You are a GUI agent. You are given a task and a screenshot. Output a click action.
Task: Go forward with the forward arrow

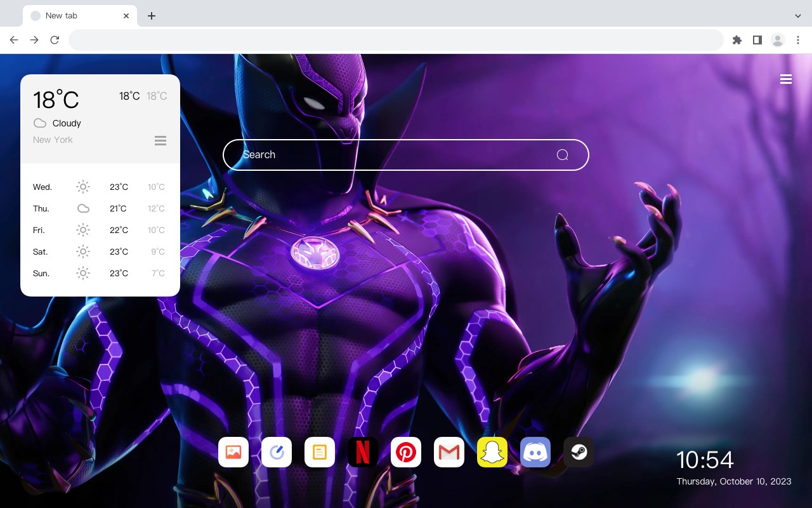[x=34, y=40]
